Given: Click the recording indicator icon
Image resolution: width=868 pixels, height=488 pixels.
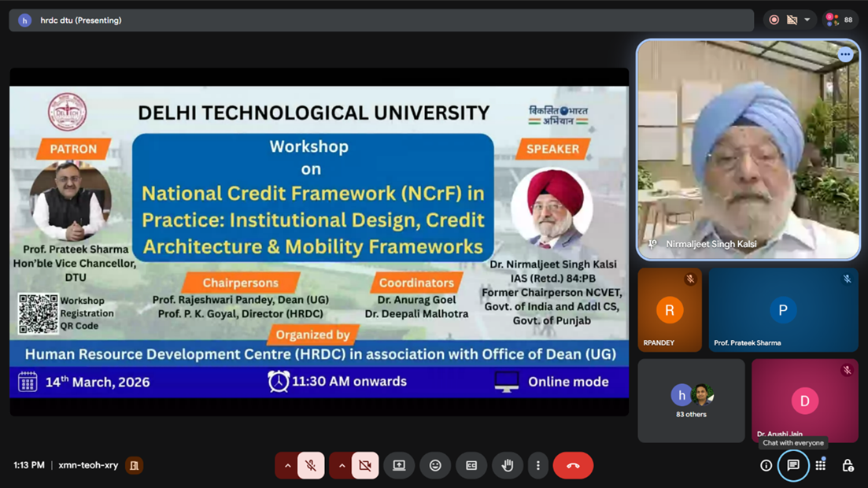Looking at the screenshot, I should pos(774,20).
